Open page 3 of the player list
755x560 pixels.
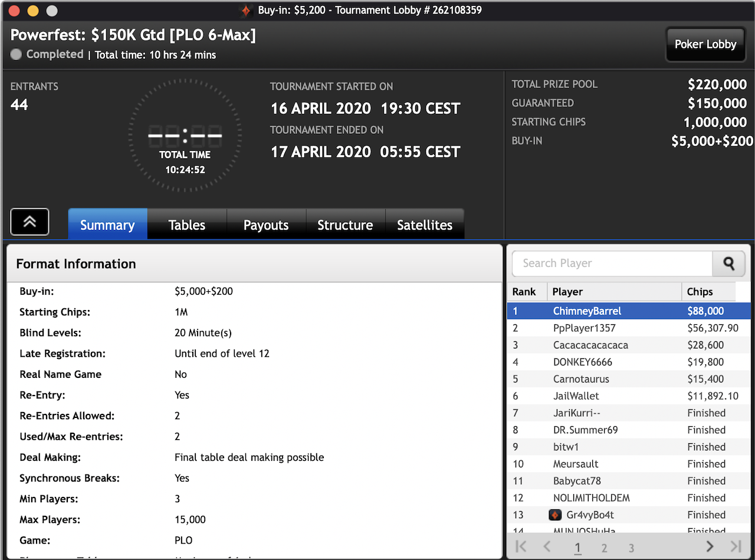pos(631,548)
